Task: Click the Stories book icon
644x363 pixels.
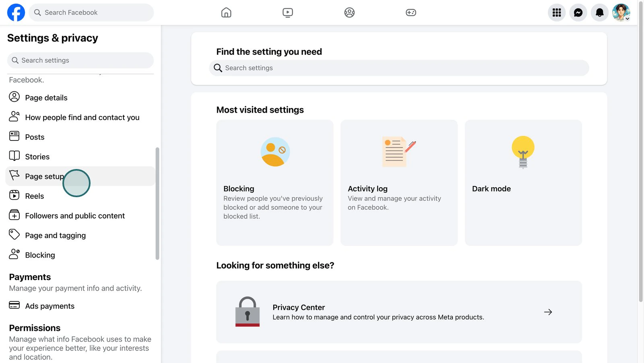Action: click(x=14, y=156)
